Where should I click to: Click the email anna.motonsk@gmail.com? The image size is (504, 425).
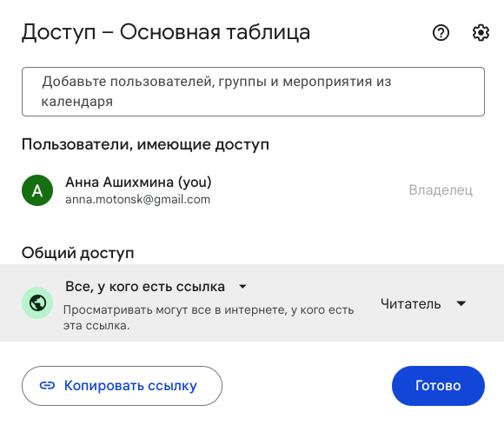click(x=138, y=200)
